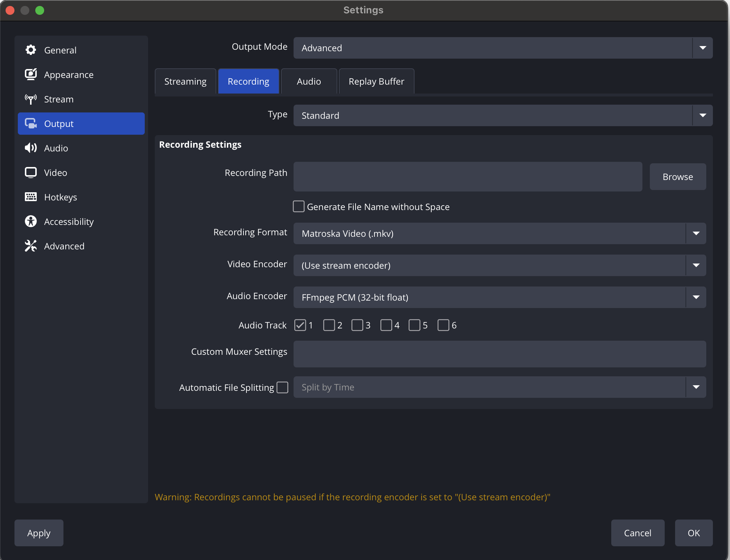
Task: Click the Custom Muxer Settings label
Action: [239, 352]
